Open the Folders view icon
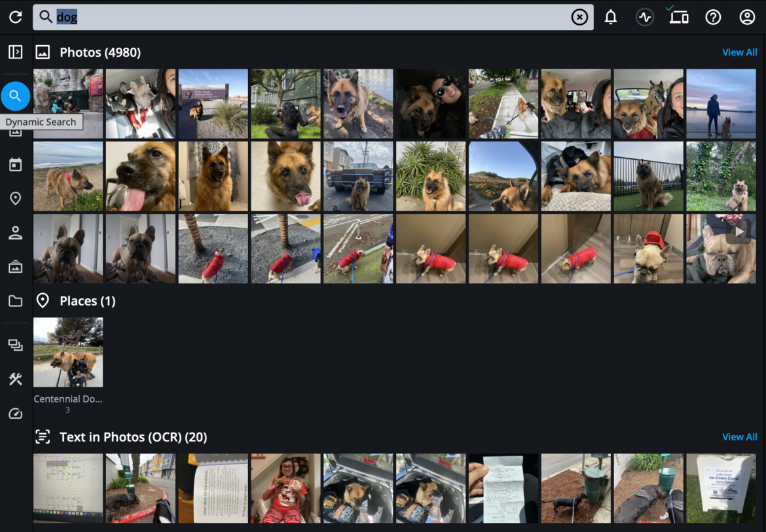Viewport: 766px width, 532px height. pos(16,301)
